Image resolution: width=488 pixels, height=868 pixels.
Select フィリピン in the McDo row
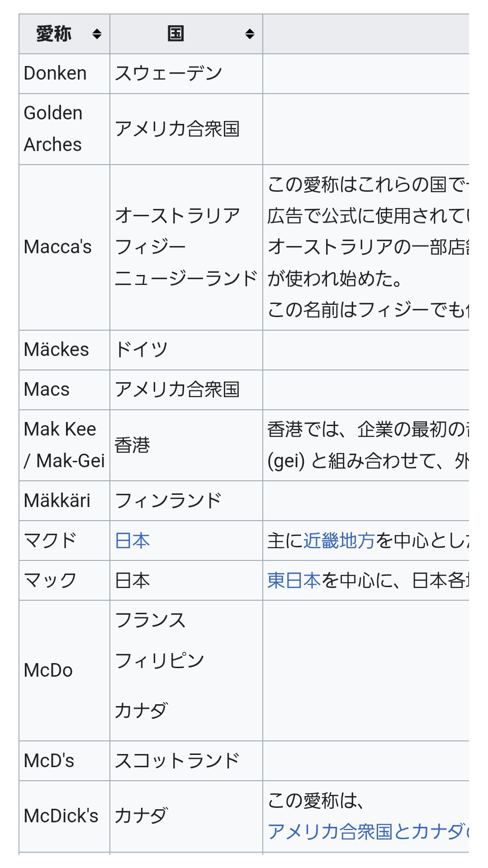coord(160,661)
